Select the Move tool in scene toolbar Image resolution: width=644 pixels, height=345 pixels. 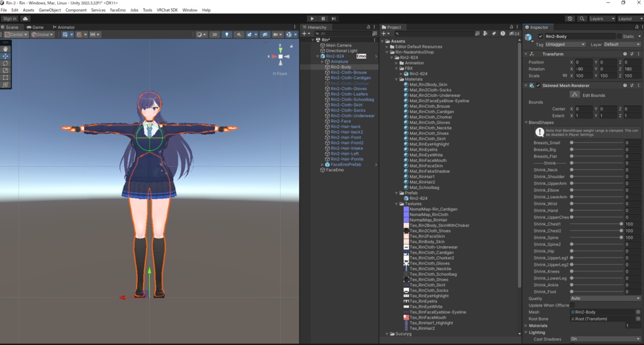(x=5, y=56)
